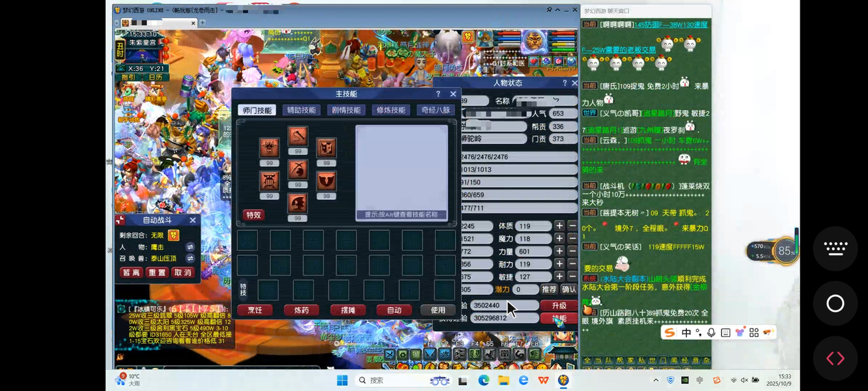Screen dimensions: 868x391
Task: Open the 奇经八脉 tab
Action: pyautogui.click(x=436, y=110)
